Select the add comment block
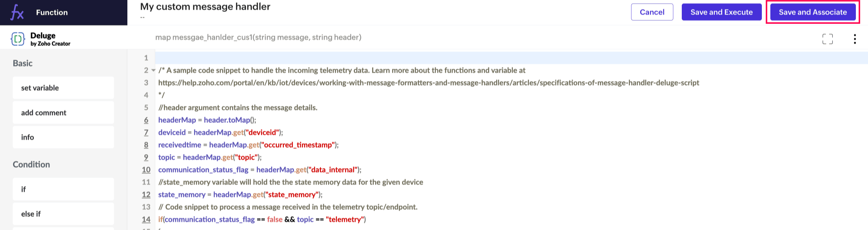The width and height of the screenshot is (868, 230). point(63,113)
